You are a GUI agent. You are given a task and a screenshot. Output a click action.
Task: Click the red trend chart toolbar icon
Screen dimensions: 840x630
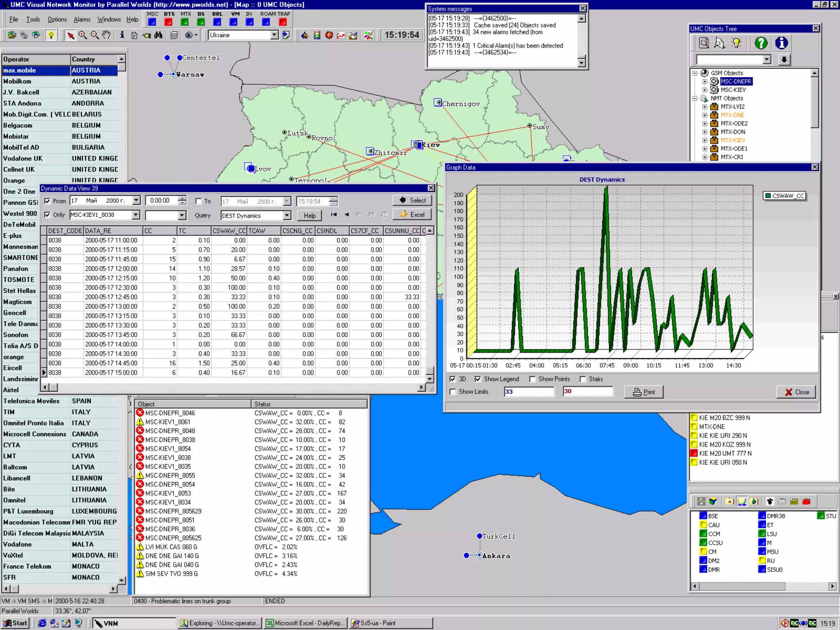point(341,35)
